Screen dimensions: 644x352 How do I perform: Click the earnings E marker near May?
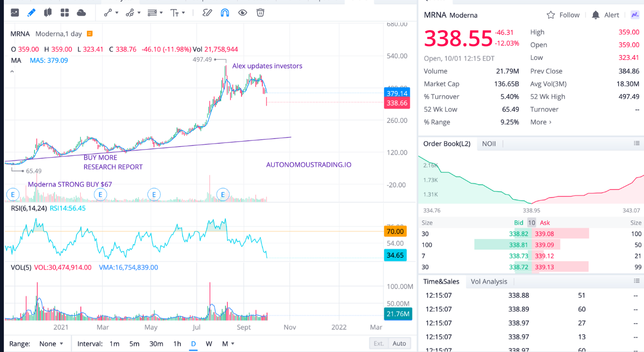tap(154, 194)
